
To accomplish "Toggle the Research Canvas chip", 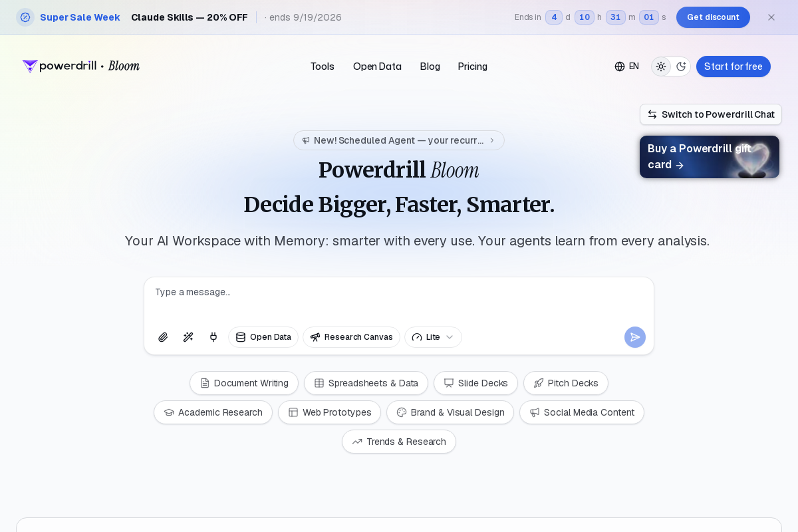I will (351, 337).
